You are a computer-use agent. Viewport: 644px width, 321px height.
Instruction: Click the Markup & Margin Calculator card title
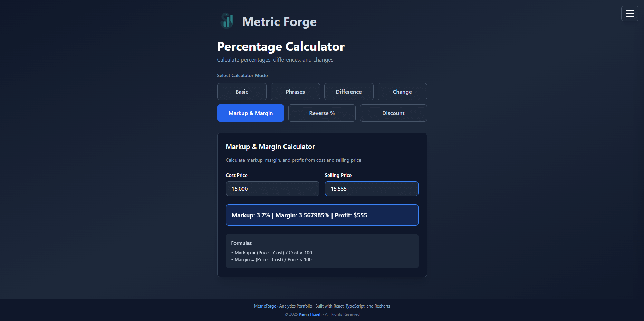270,147
